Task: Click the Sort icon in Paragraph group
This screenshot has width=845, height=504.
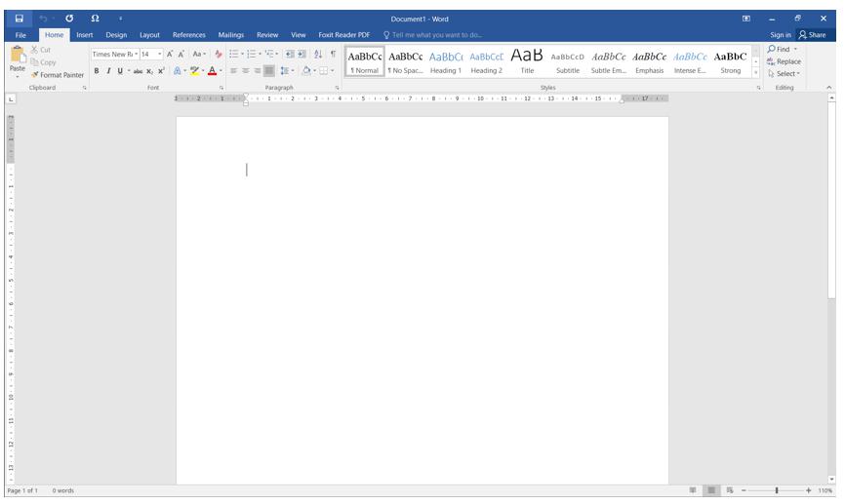Action: pos(318,55)
